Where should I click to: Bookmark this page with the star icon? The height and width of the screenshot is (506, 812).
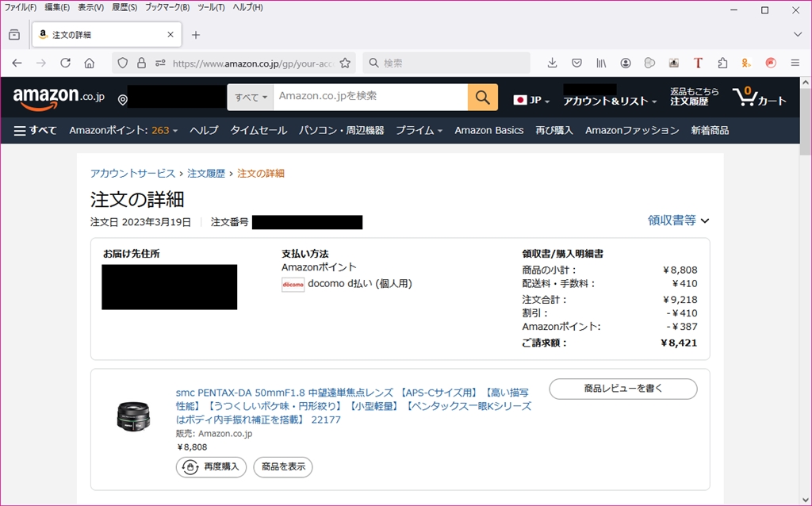(x=345, y=63)
